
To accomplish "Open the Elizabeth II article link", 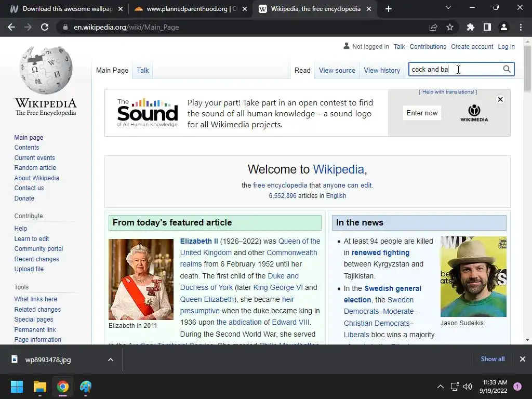I will 199,241.
